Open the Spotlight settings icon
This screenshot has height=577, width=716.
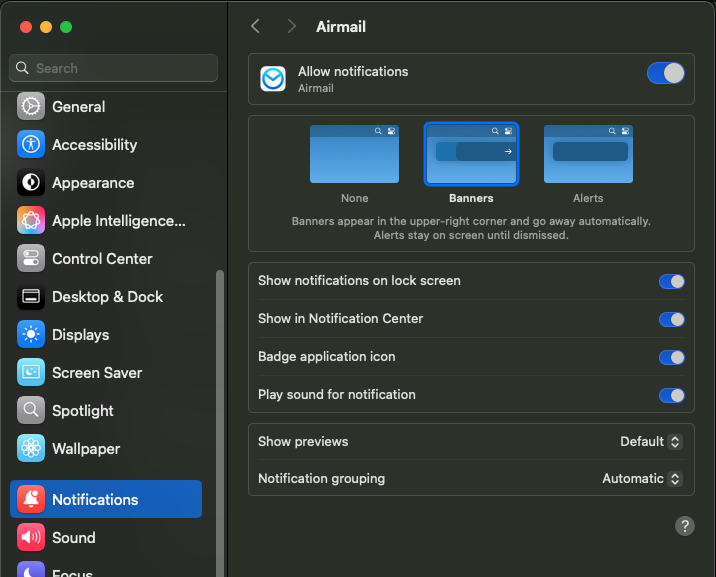[31, 411]
